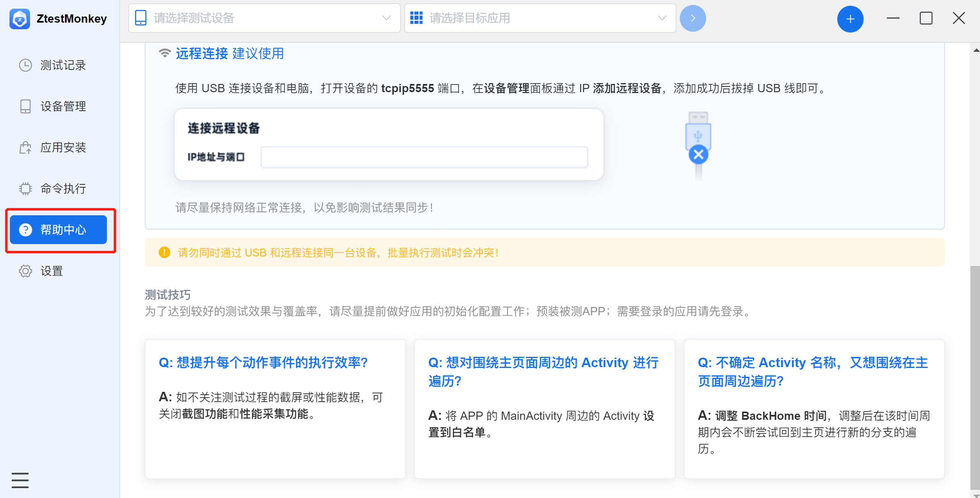Switch to the 命令执行 sidebar page
The image size is (980, 498).
coord(58,188)
